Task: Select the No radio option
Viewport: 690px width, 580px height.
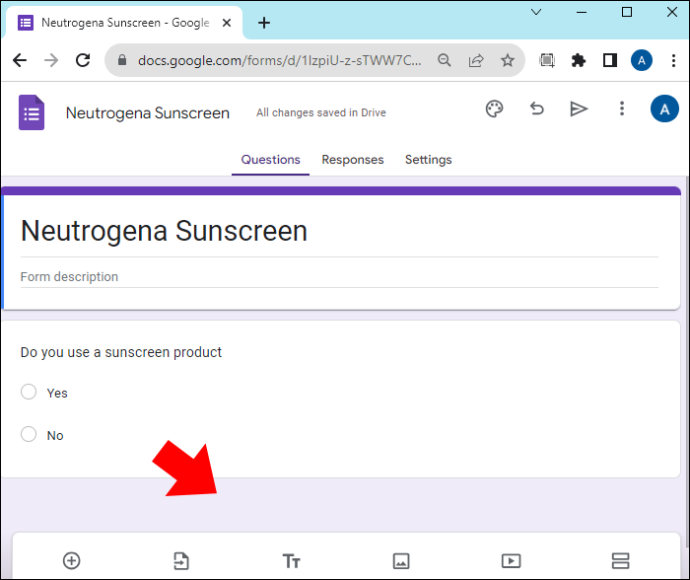Action: point(29,434)
